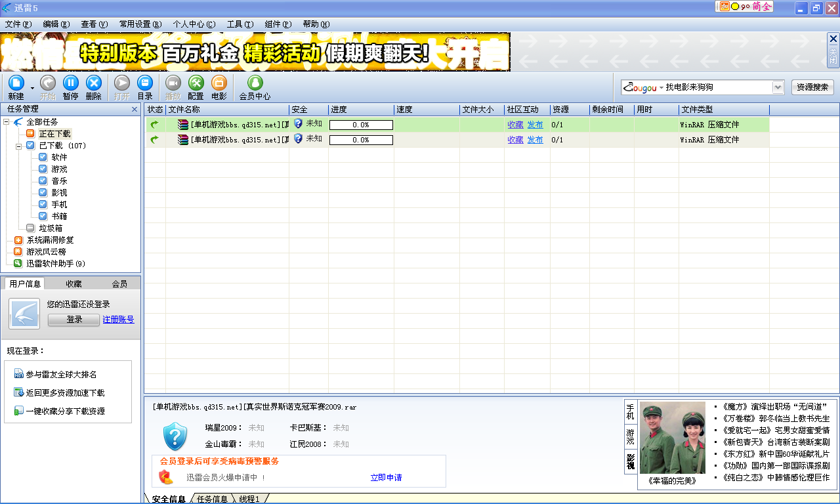Click the 电影 (Movies) toolbar icon
This screenshot has width=840, height=504.
click(x=219, y=83)
